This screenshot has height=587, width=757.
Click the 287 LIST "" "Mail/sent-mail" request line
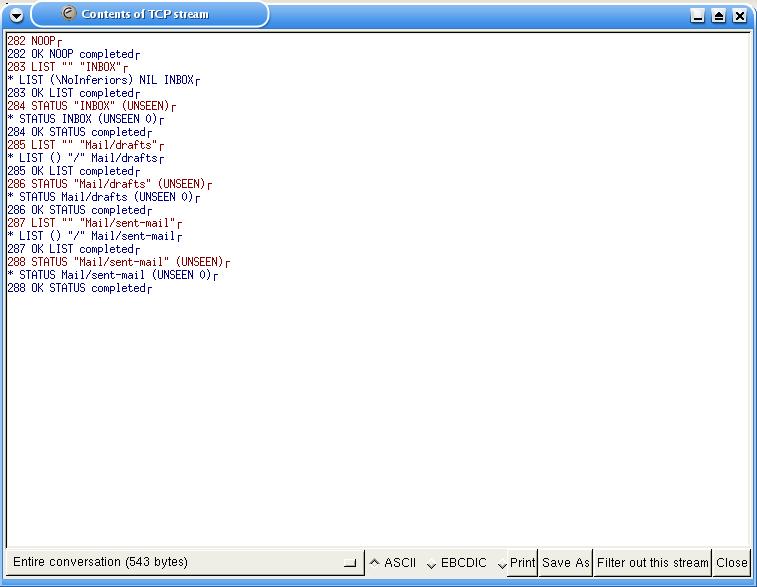coord(91,223)
